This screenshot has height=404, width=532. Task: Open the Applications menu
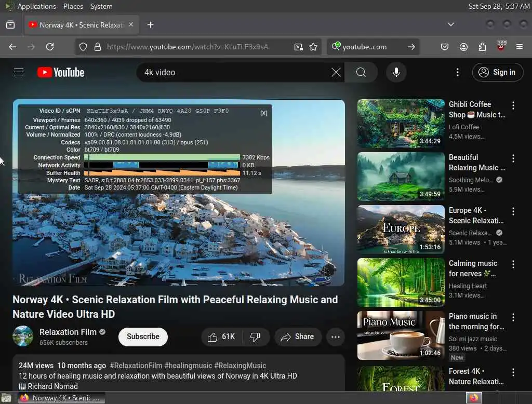tap(37, 6)
